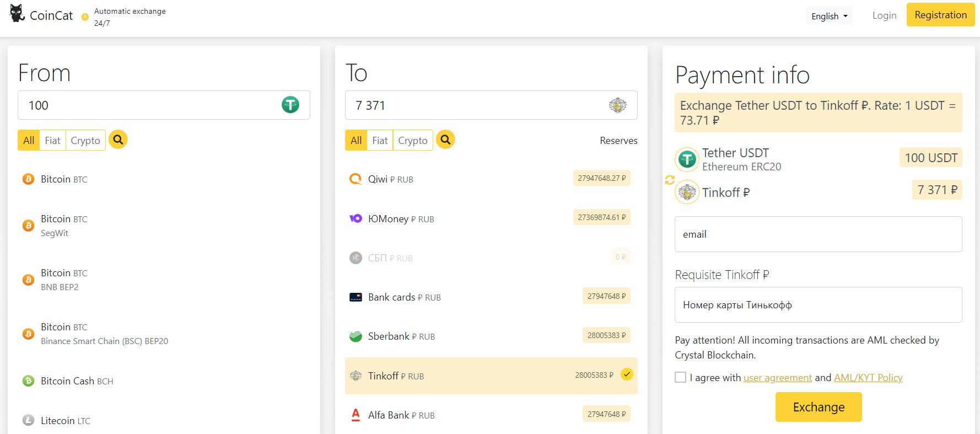The image size is (980, 434).
Task: Click the To amount field showing 7 371
Action: click(491, 105)
